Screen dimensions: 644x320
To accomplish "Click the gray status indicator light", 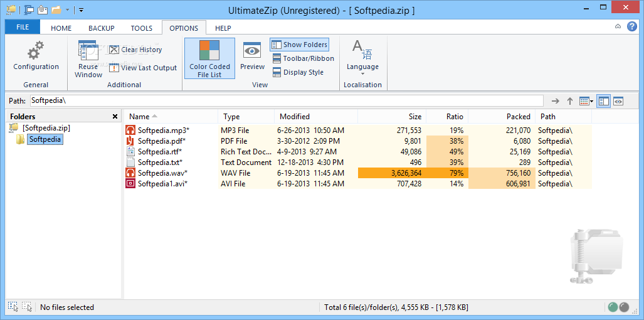I will coord(625,307).
